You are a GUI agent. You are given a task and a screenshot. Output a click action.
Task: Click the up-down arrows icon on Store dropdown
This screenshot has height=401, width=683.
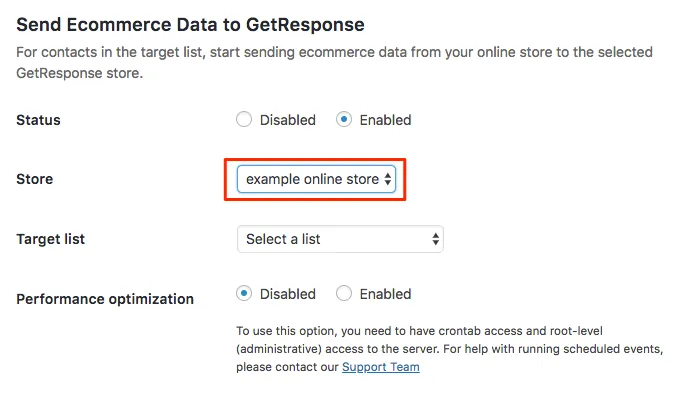(x=387, y=179)
